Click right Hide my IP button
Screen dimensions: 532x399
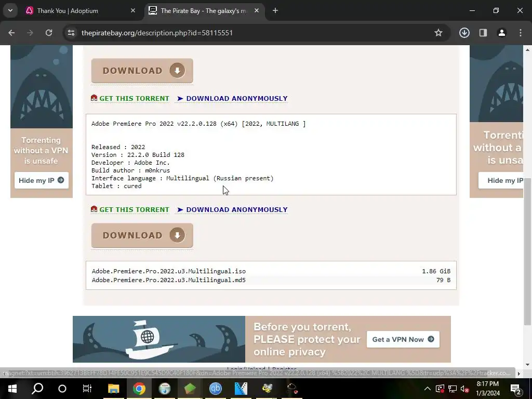point(501,180)
